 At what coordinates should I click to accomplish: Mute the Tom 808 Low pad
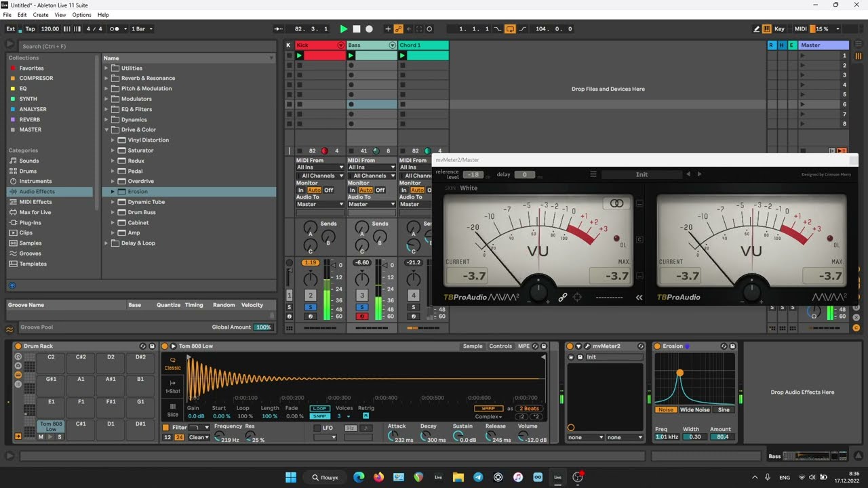pyautogui.click(x=41, y=437)
